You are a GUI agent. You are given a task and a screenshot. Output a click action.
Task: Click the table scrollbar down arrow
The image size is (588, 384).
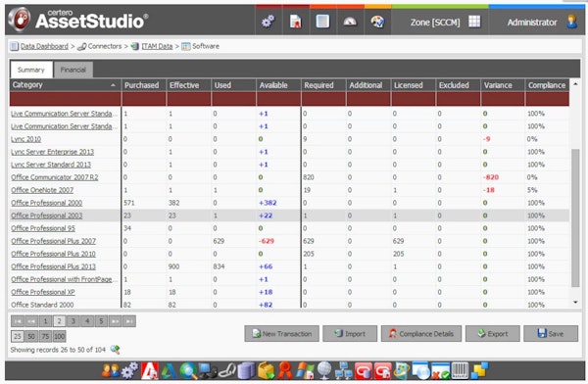pos(575,303)
